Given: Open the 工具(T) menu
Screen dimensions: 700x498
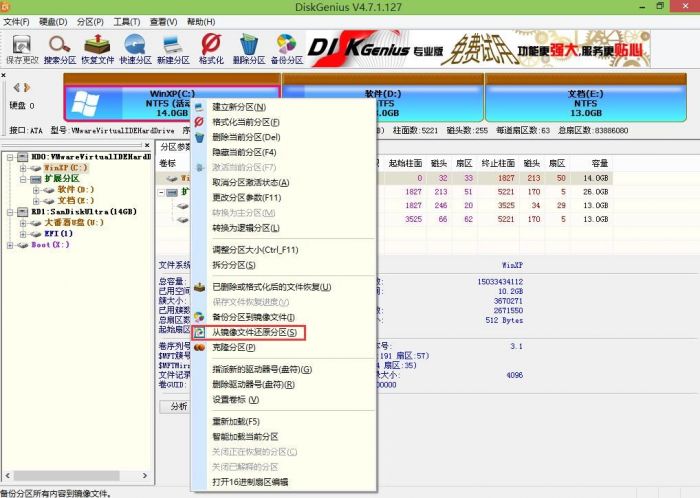Looking at the screenshot, I should click(127, 22).
